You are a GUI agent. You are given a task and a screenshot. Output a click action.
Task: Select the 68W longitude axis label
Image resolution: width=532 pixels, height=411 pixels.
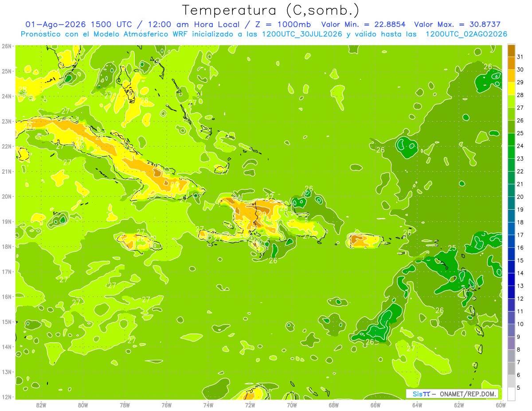click(x=334, y=405)
